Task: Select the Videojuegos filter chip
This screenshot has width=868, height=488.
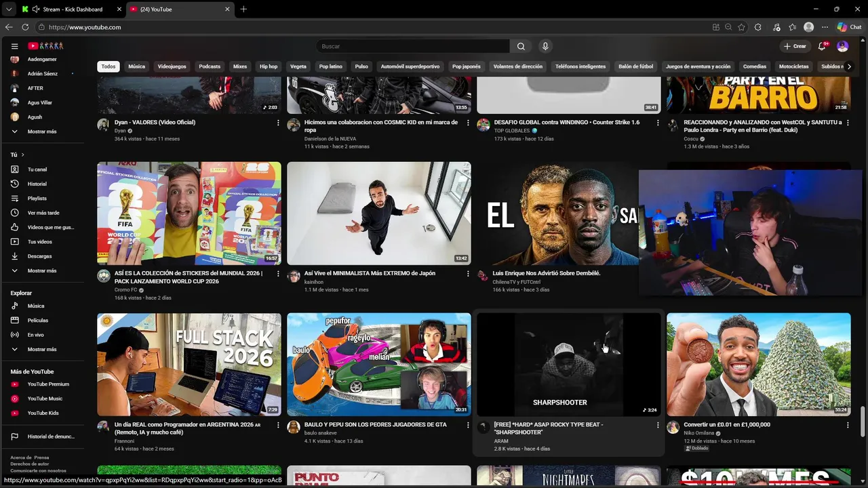Action: click(172, 66)
